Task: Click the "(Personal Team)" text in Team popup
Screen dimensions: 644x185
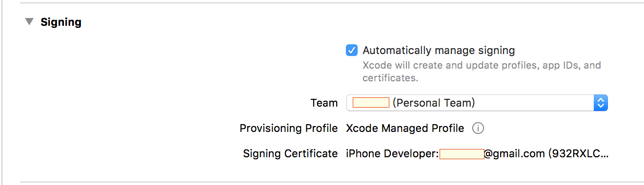Action: (434, 103)
